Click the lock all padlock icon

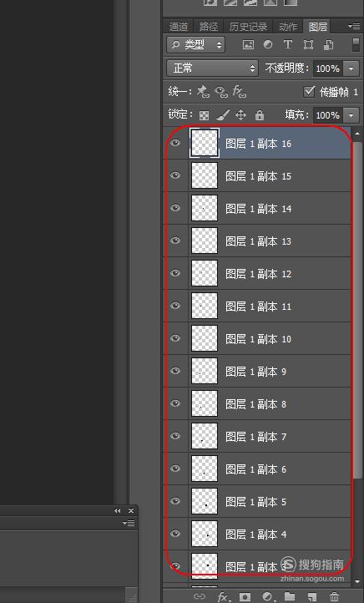pyautogui.click(x=260, y=114)
